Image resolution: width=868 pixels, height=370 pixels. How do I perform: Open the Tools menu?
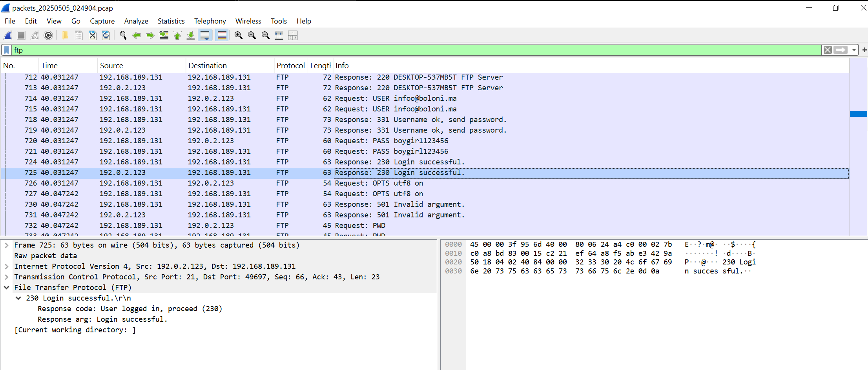279,21
